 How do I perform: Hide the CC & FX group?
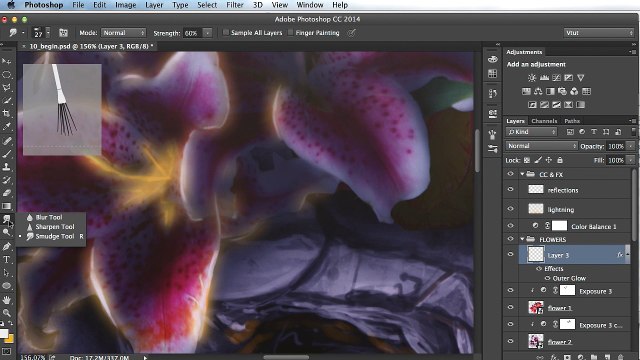(510, 174)
